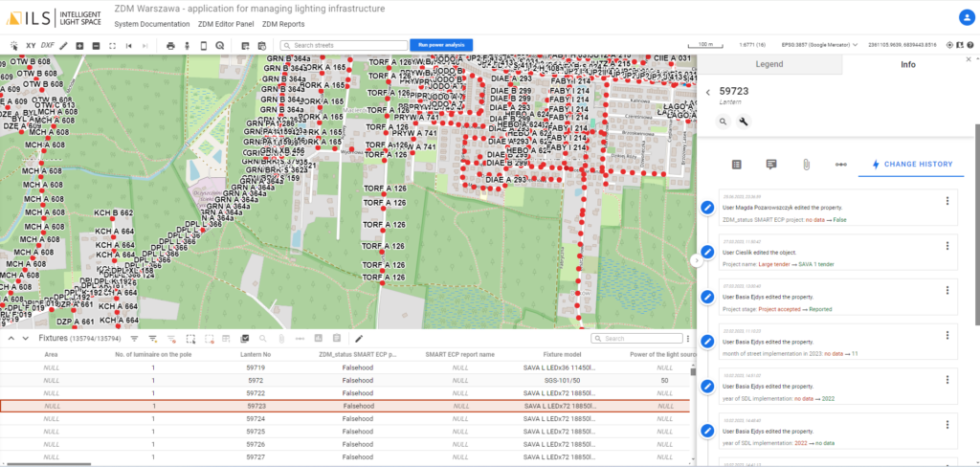Image resolution: width=980 pixels, height=467 pixels.
Task: Toggle the filter icon in Fixtures toolbar
Action: click(134, 339)
